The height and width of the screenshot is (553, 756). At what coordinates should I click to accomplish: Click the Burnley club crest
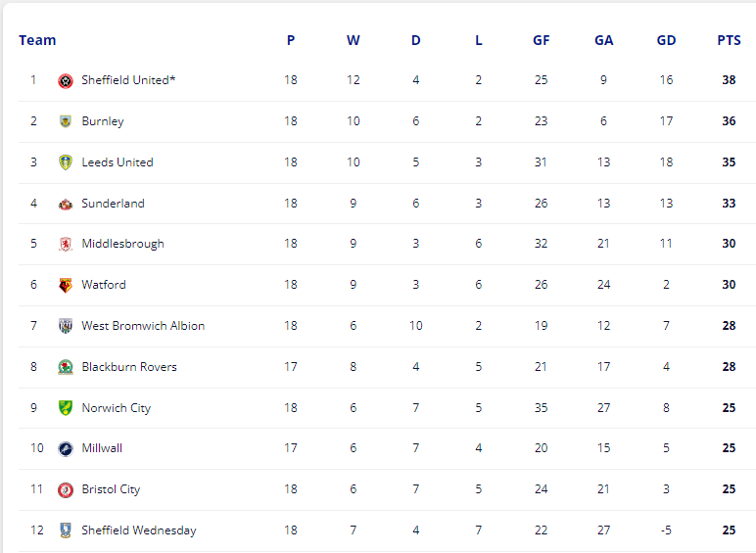66,121
